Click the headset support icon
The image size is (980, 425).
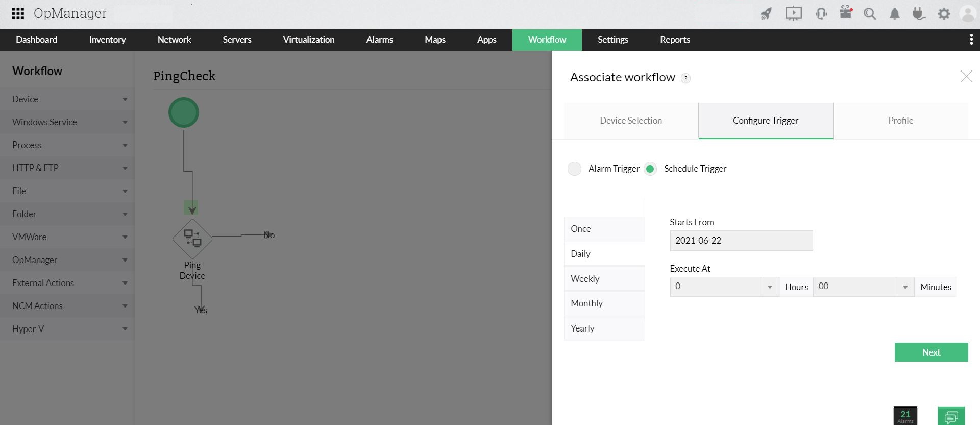pos(821,14)
